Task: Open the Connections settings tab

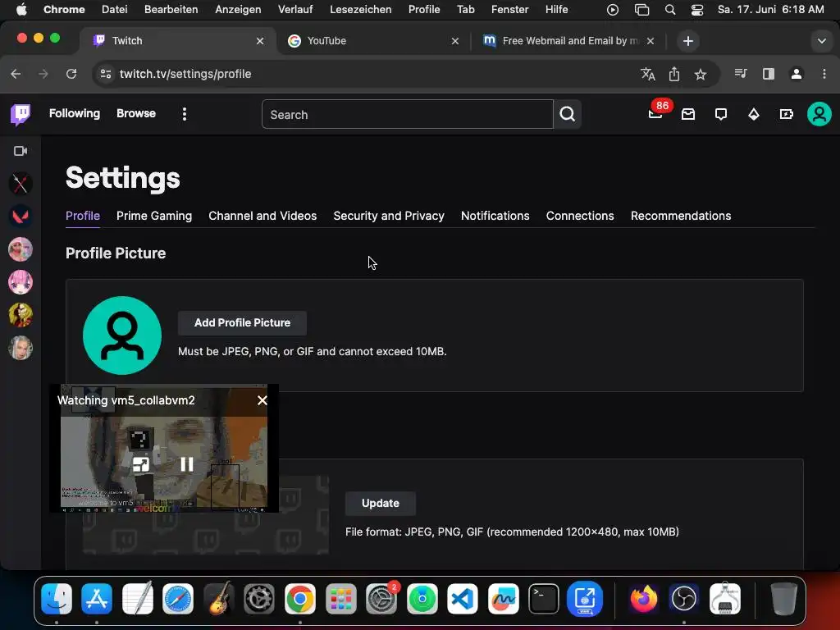Action: (580, 216)
